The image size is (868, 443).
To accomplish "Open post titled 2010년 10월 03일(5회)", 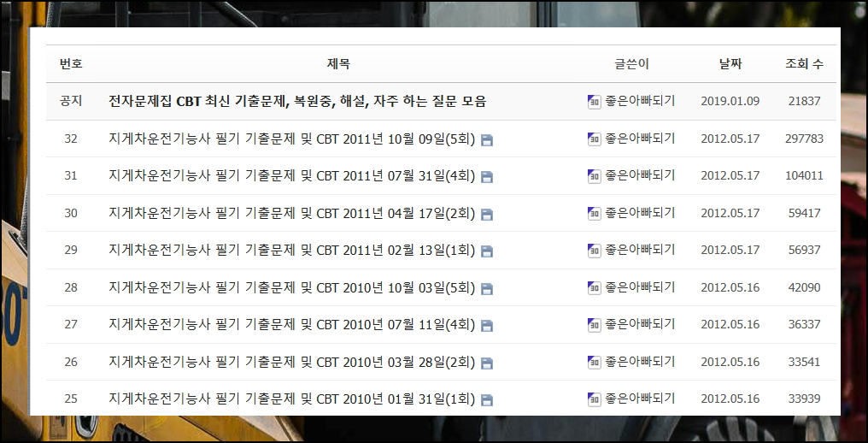I will coord(291,287).
